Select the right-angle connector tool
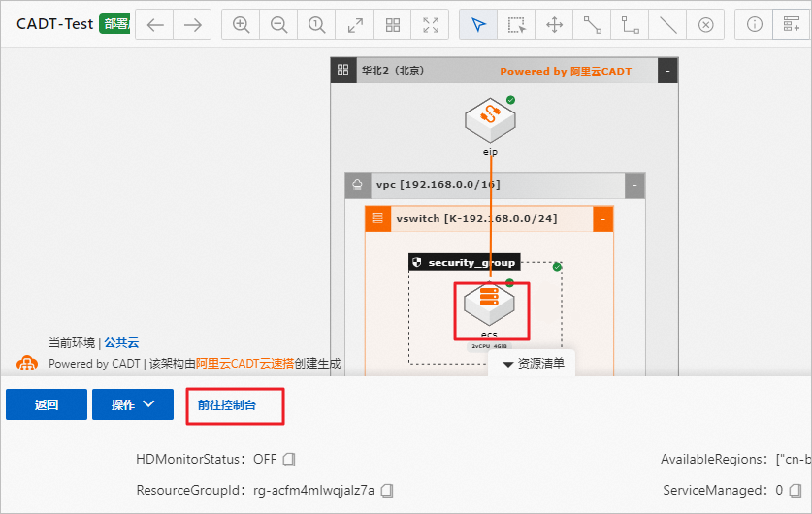Image resolution: width=812 pixels, height=514 pixels. point(630,25)
